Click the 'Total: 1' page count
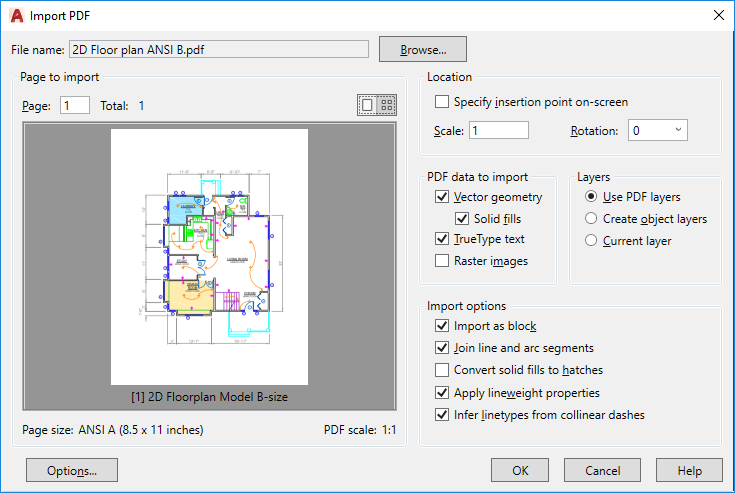 click(x=122, y=106)
